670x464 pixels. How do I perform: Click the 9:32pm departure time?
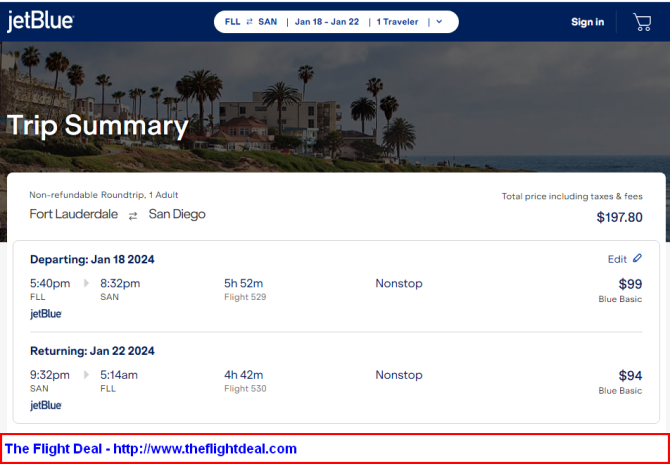(50, 375)
